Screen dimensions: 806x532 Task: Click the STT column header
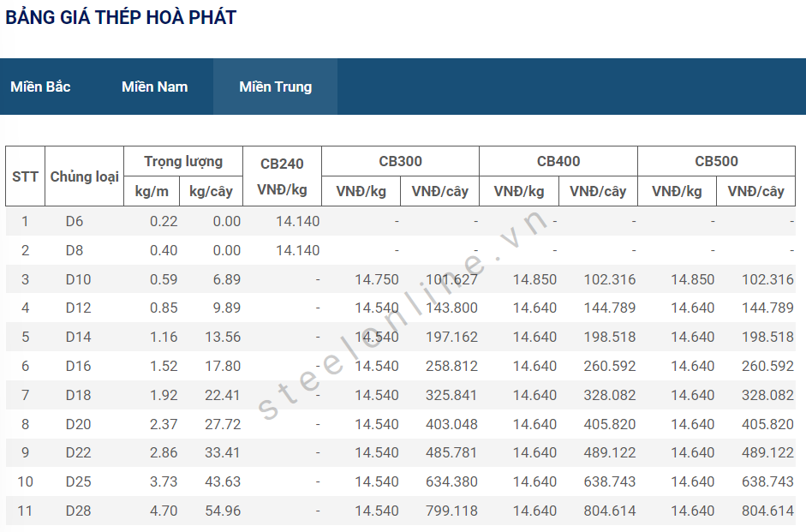click(x=25, y=176)
